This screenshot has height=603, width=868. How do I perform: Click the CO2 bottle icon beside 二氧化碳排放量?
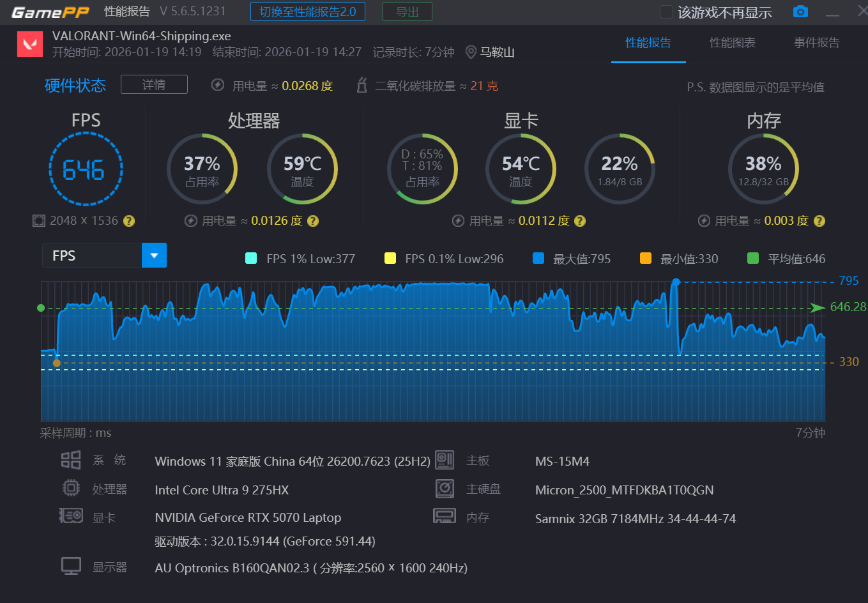[x=362, y=85]
